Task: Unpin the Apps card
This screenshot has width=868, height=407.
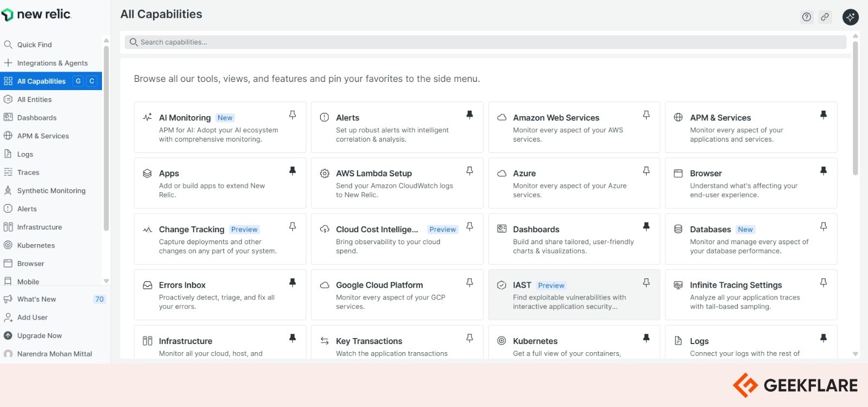Action: [x=292, y=171]
